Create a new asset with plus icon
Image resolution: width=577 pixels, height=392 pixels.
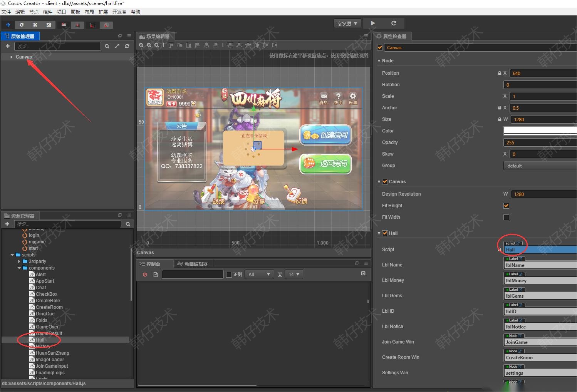pyautogui.click(x=7, y=224)
